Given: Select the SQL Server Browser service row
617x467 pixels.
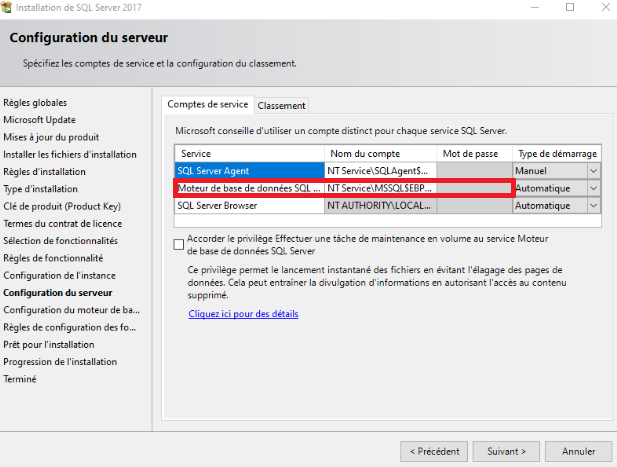Looking at the screenshot, I should [249, 205].
